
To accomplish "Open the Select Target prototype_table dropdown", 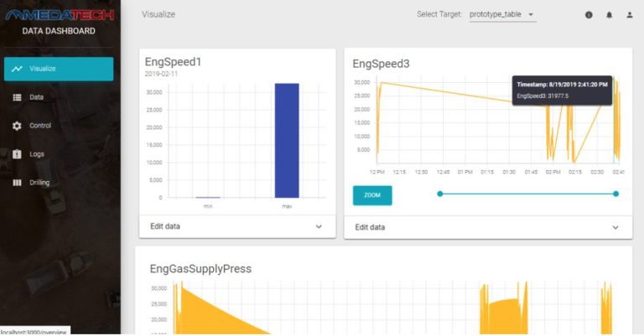I will click(502, 15).
